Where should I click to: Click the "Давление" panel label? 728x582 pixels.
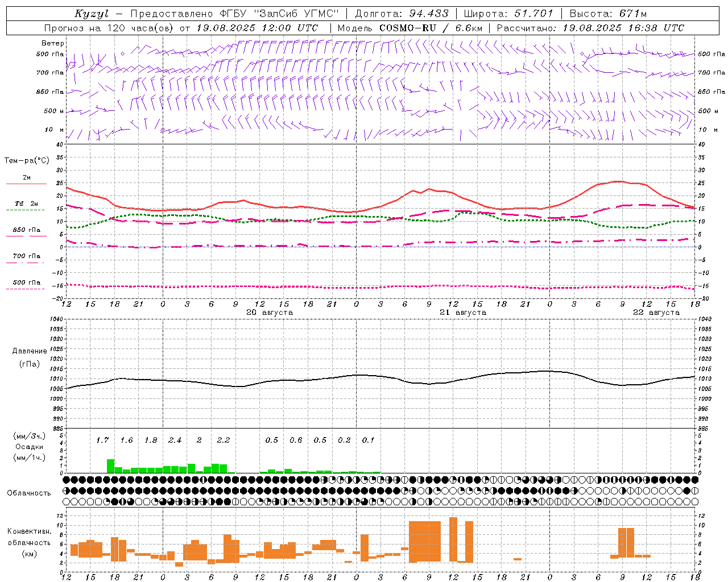click(x=29, y=351)
